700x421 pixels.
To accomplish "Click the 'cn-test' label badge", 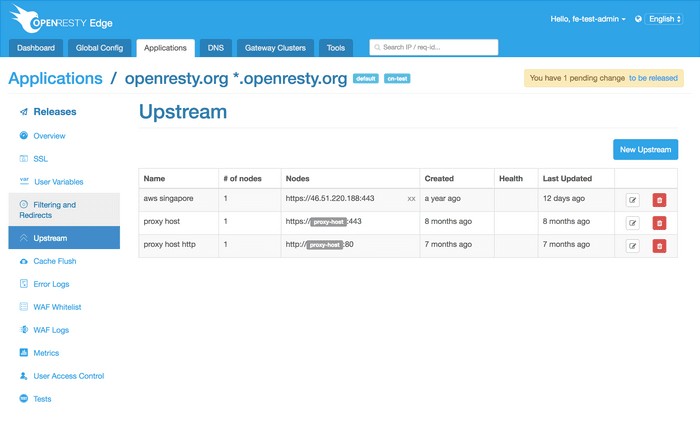I will coord(397,79).
